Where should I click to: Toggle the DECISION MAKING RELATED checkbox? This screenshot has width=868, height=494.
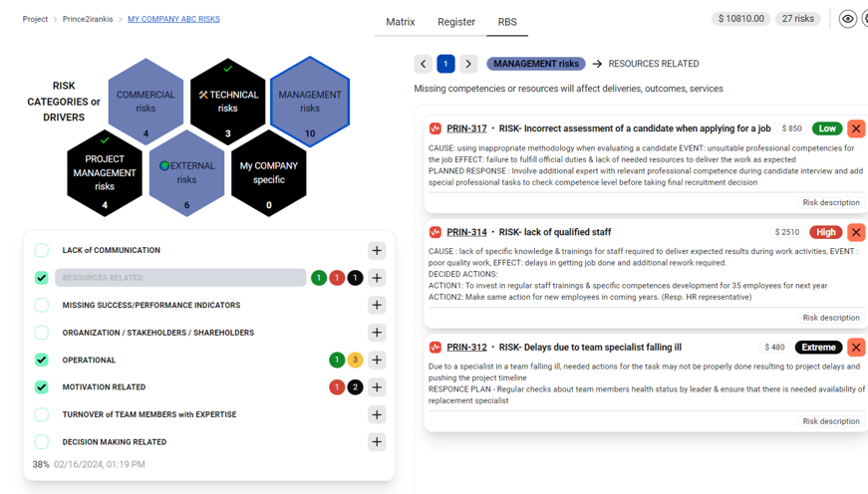pyautogui.click(x=42, y=442)
